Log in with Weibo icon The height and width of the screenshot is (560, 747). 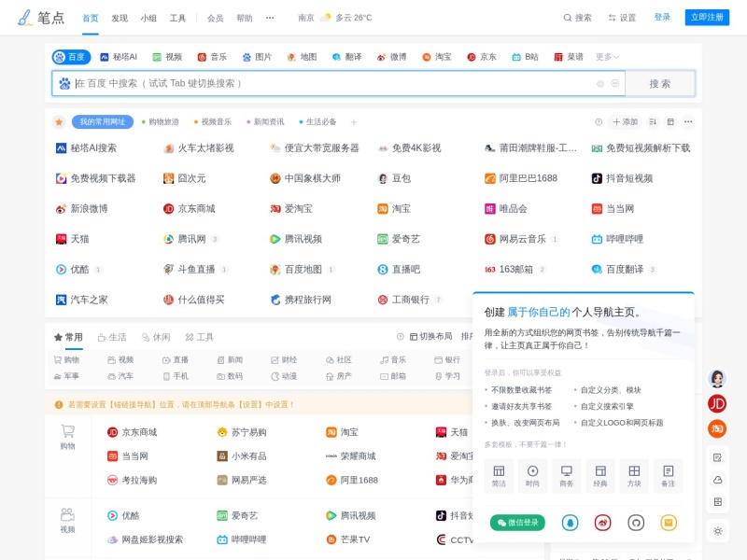point(602,523)
